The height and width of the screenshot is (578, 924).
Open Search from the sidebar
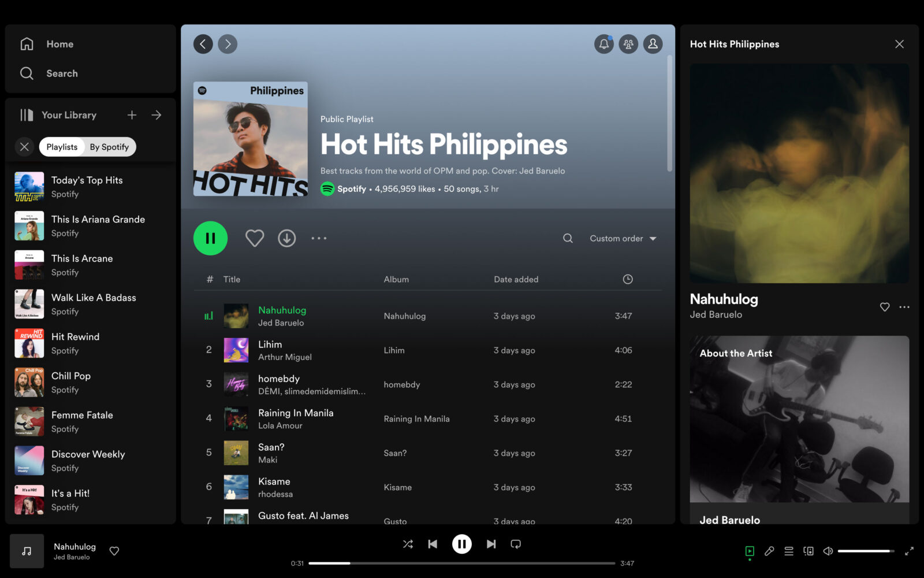coord(62,73)
